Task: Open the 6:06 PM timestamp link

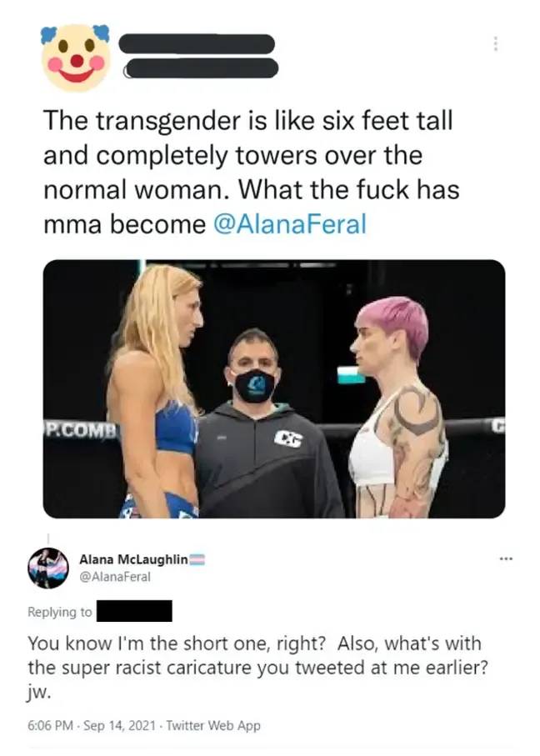Action: tap(51, 725)
